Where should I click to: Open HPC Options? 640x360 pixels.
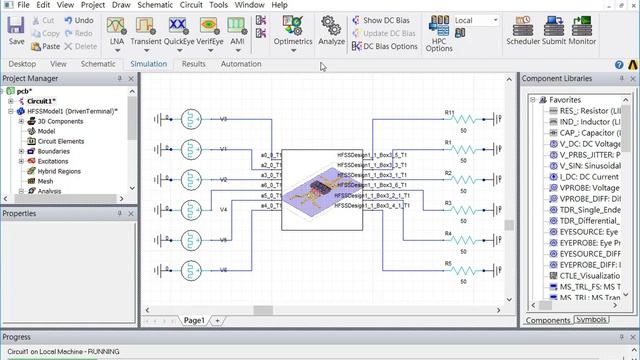439,33
